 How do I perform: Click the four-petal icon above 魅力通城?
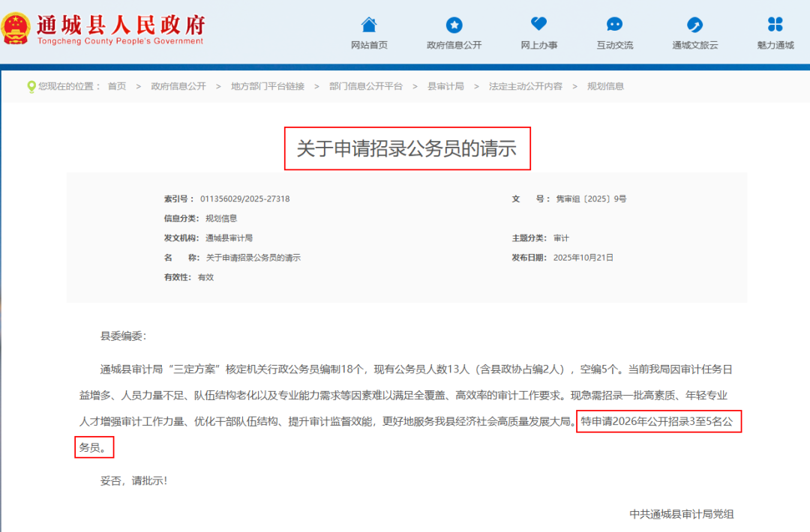point(775,25)
